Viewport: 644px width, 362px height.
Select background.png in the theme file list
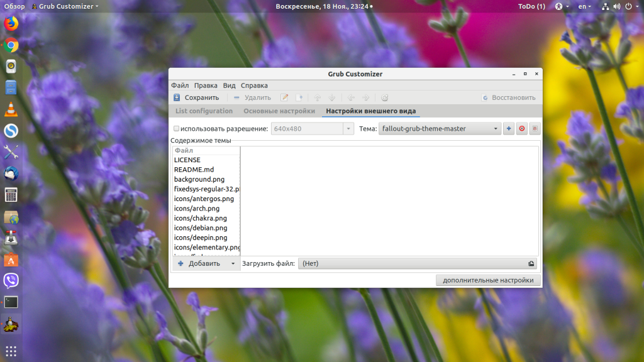(199, 179)
